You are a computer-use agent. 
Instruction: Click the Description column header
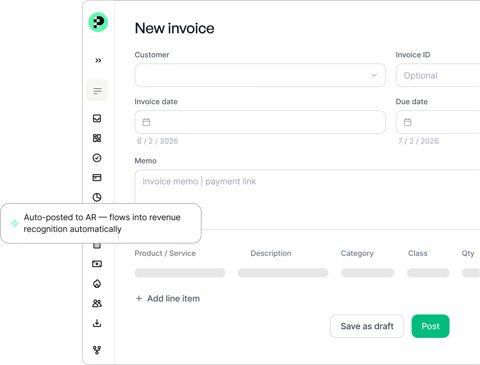271,253
